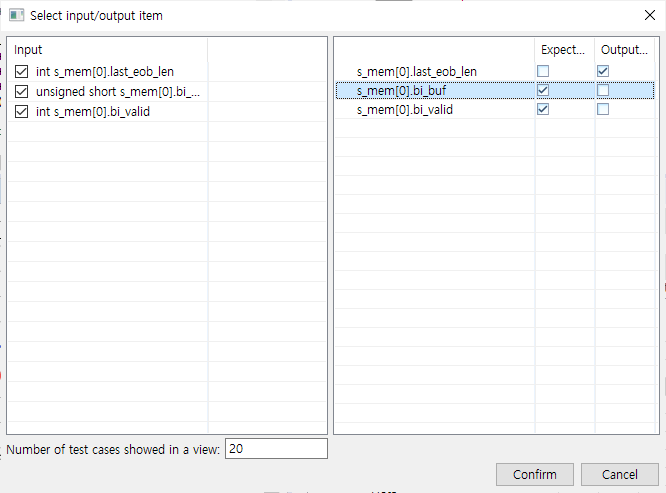Click the Cancel button

coord(620,474)
